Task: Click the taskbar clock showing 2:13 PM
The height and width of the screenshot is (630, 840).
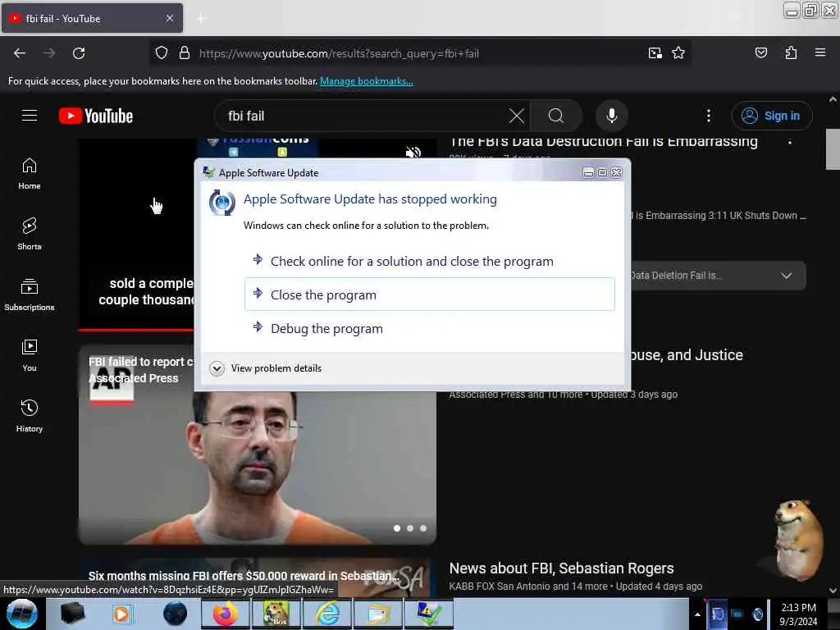Action: point(798,614)
